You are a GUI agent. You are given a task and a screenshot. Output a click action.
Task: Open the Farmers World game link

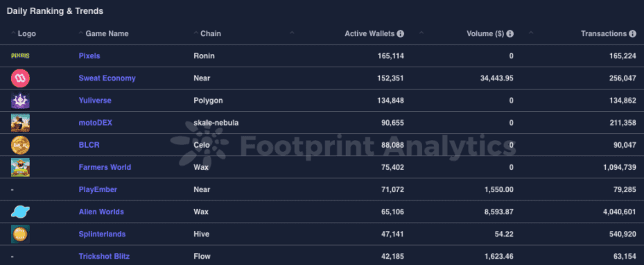pyautogui.click(x=105, y=167)
